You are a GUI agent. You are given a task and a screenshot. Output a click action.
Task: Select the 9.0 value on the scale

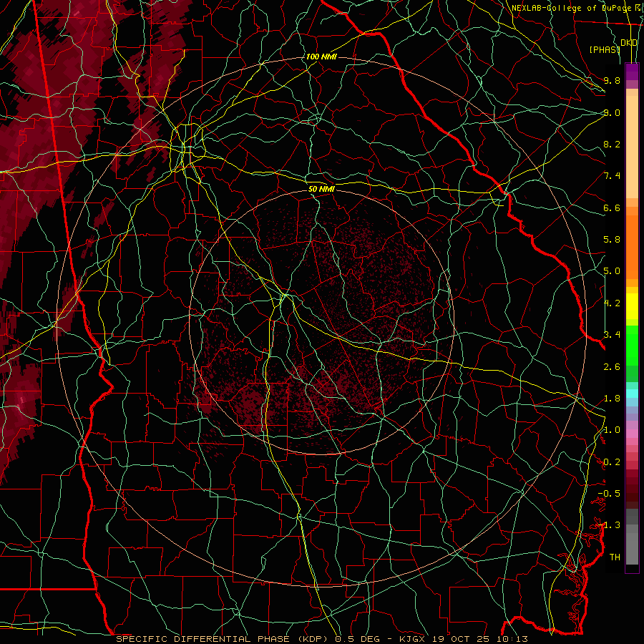[x=612, y=112]
